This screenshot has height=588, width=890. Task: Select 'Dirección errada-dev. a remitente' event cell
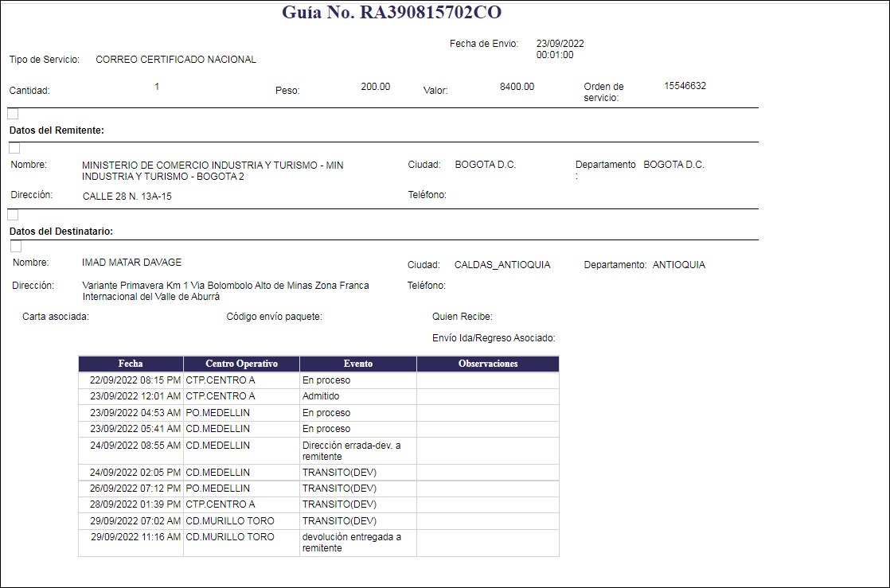click(351, 450)
